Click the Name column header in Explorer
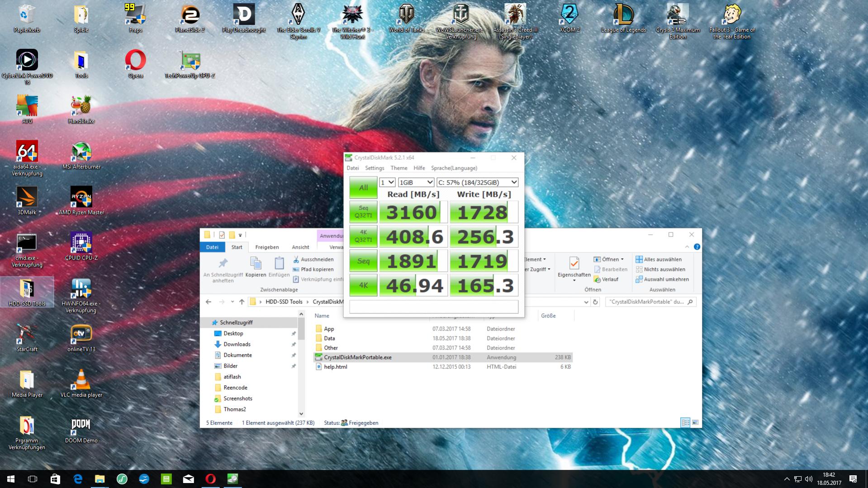868x488 pixels. [322, 316]
